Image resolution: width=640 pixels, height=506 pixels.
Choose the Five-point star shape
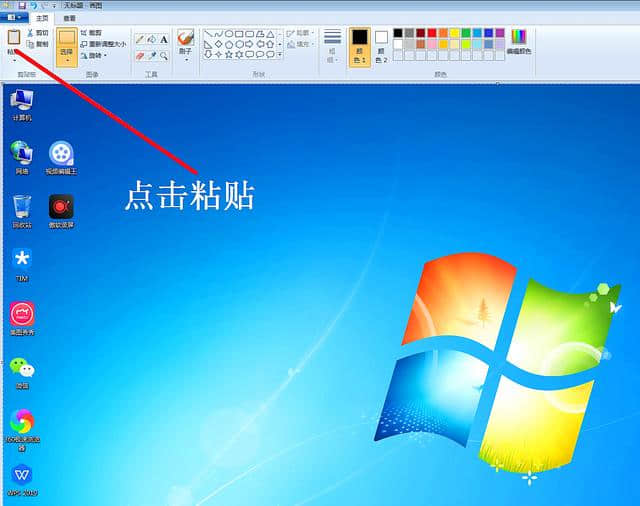click(x=229, y=54)
